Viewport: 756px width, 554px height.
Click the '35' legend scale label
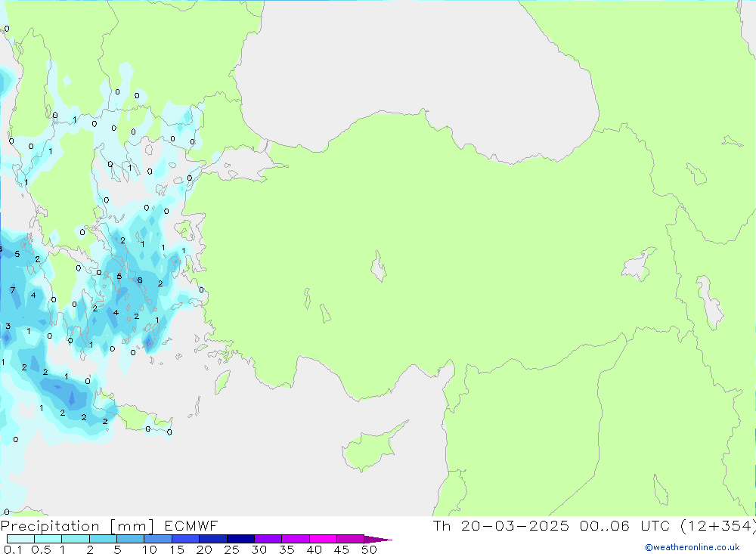287,549
